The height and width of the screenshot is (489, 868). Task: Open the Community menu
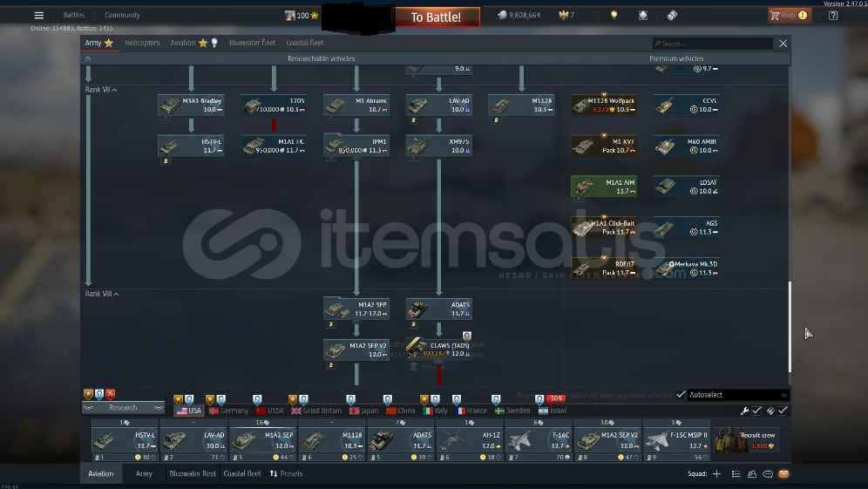(x=122, y=16)
